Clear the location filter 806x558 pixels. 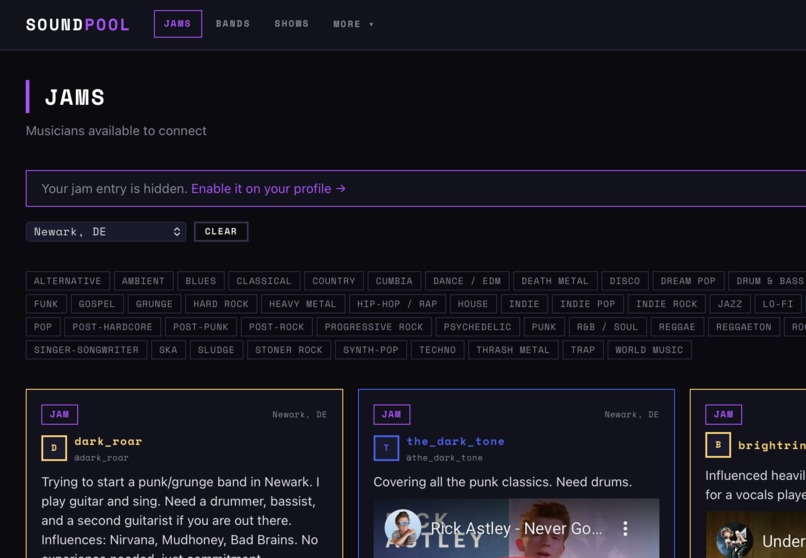click(x=221, y=232)
